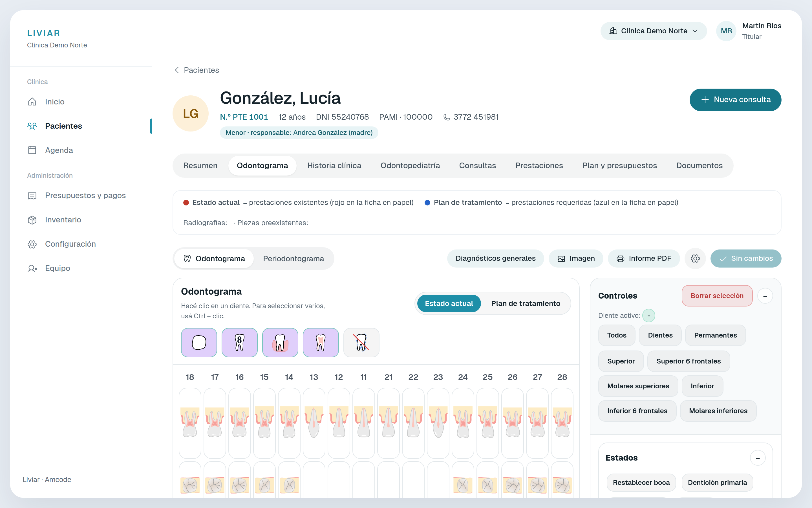This screenshot has height=508, width=812.
Task: Toggle the Superior 6 frontales selection
Action: tap(689, 361)
